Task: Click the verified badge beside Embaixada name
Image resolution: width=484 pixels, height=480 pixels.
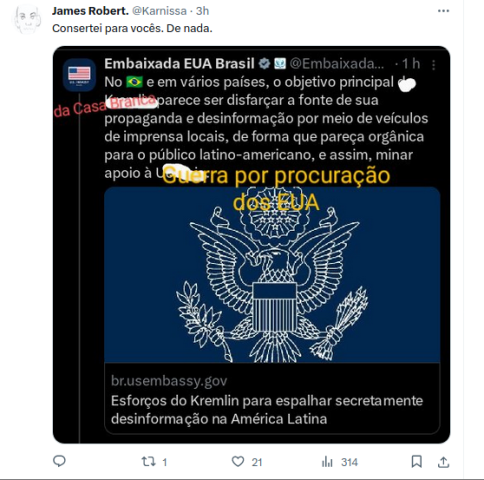Action: click(x=264, y=64)
